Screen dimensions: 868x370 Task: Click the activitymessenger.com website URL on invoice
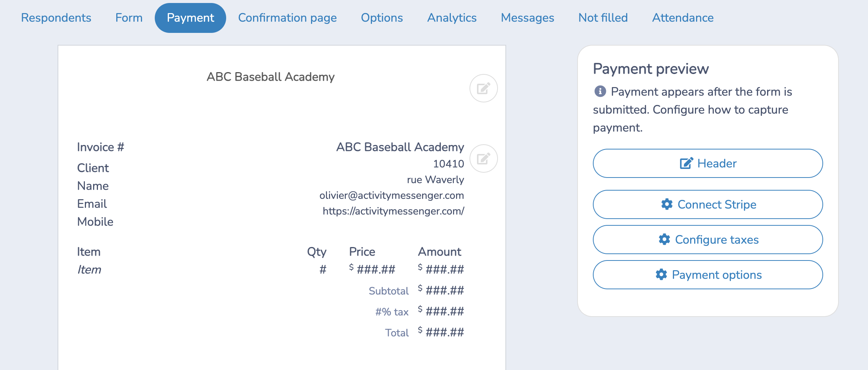[x=393, y=211]
